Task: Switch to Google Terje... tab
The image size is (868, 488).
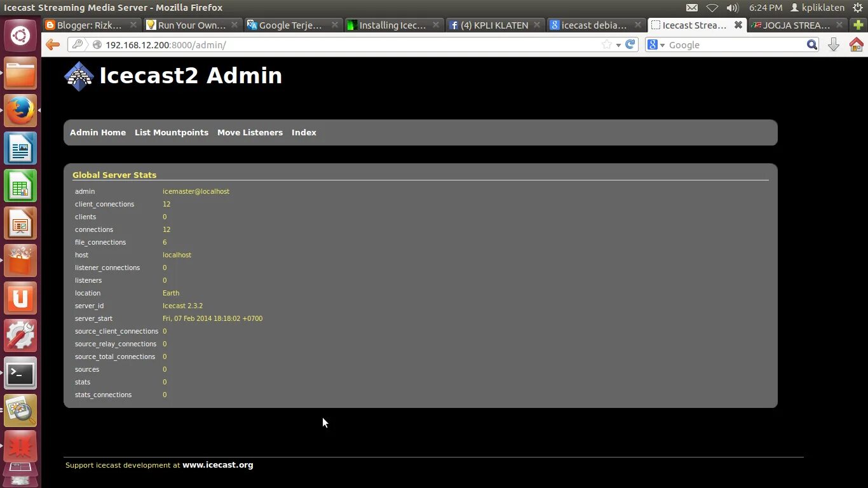Action: pyautogui.click(x=294, y=25)
